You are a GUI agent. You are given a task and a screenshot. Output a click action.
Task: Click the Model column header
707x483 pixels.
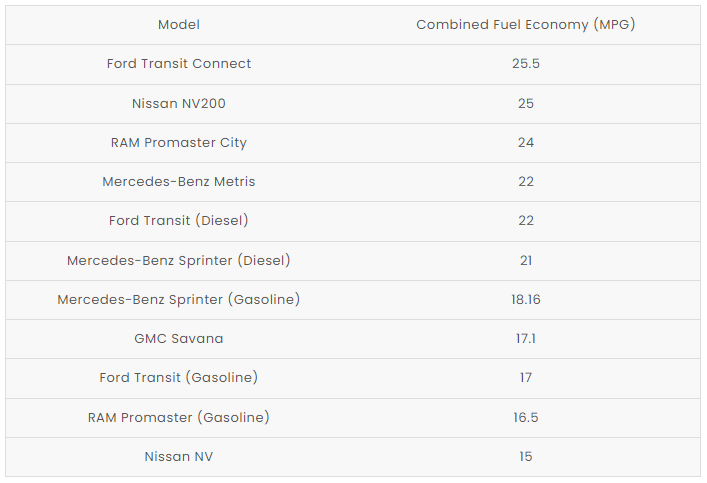coord(179,25)
